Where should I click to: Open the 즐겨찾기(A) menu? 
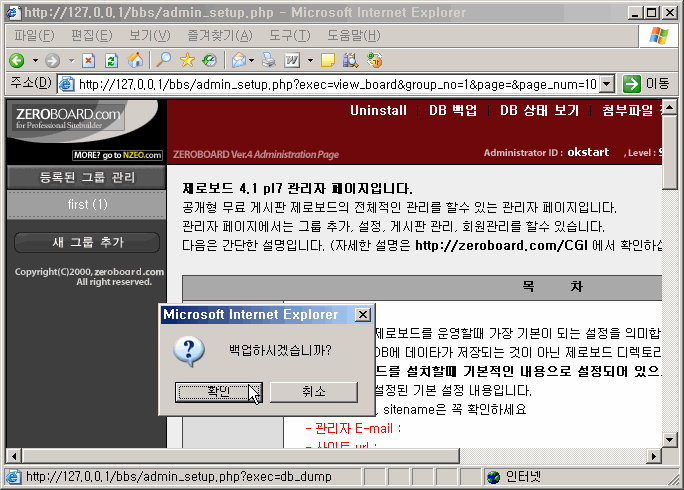pos(220,35)
